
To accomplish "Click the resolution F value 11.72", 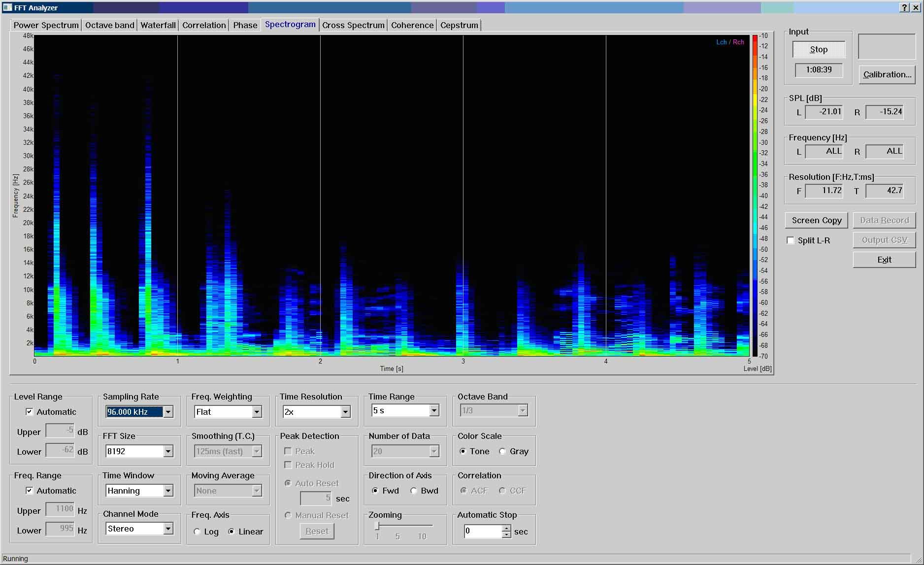I will pos(824,191).
